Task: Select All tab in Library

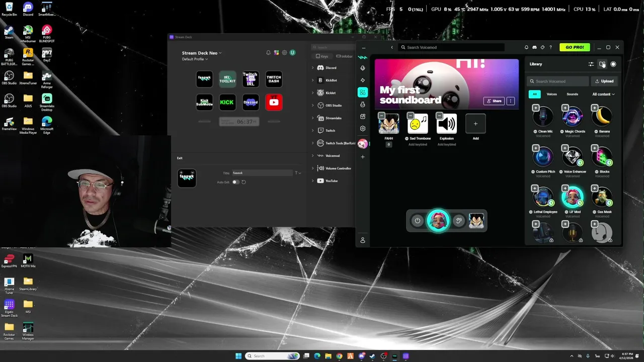Action: 535,94
